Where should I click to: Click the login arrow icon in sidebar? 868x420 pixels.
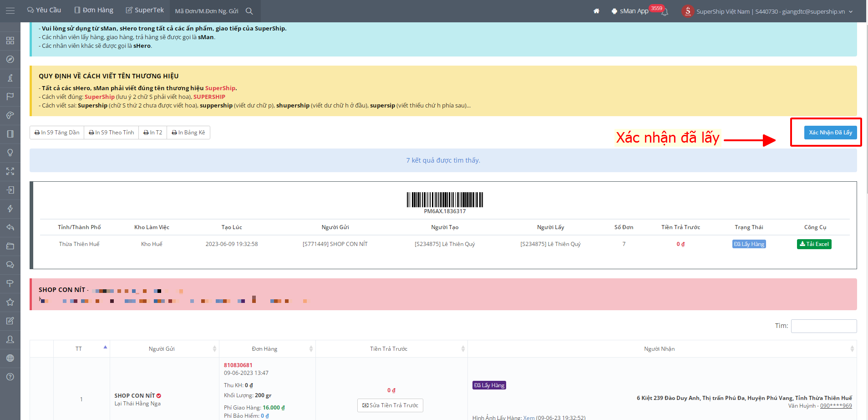[x=10, y=190]
